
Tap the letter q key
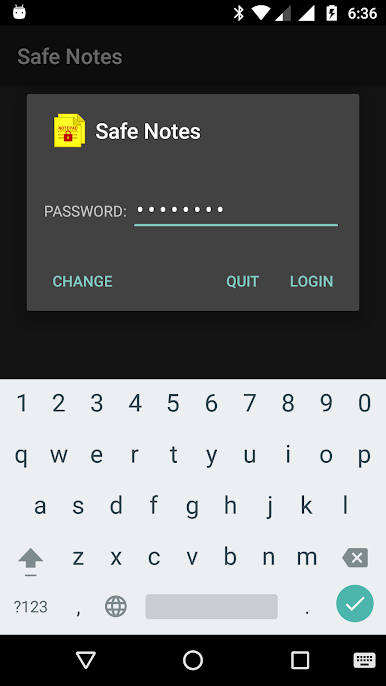21,455
